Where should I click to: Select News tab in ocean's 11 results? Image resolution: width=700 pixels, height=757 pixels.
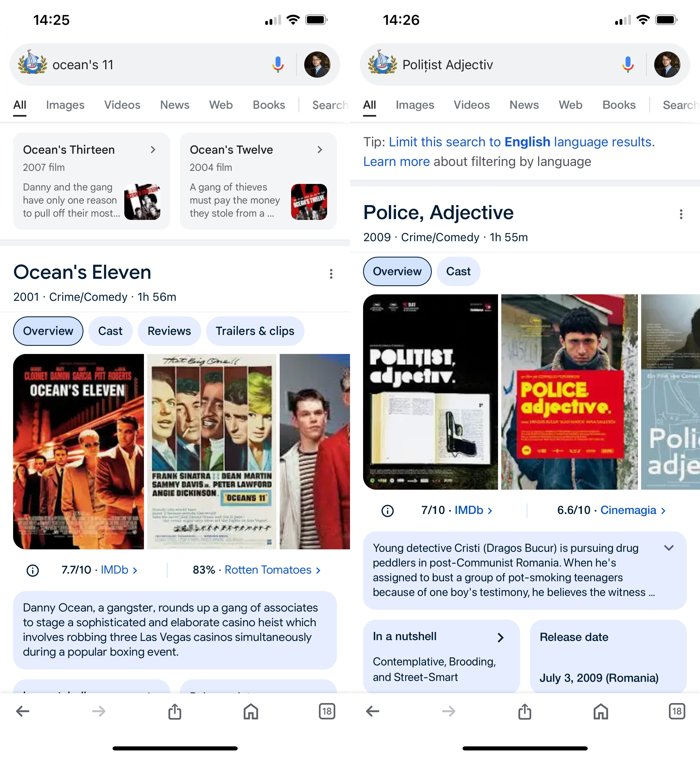tap(175, 105)
